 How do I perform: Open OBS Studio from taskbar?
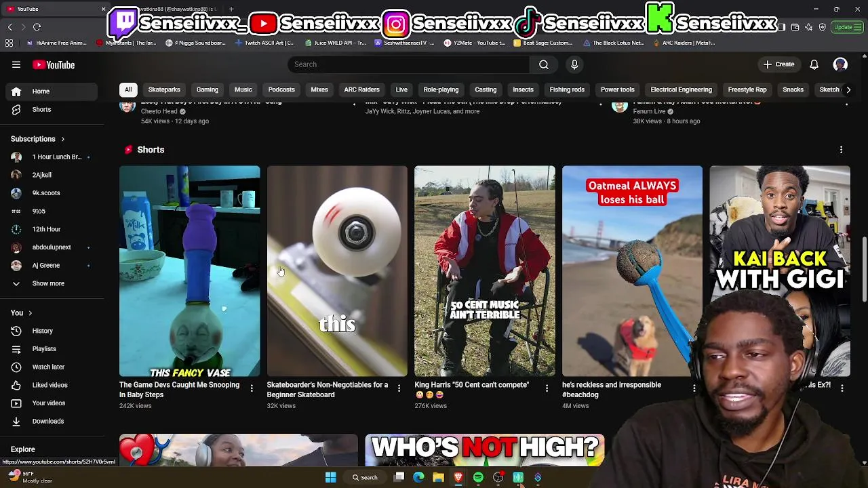498,477
